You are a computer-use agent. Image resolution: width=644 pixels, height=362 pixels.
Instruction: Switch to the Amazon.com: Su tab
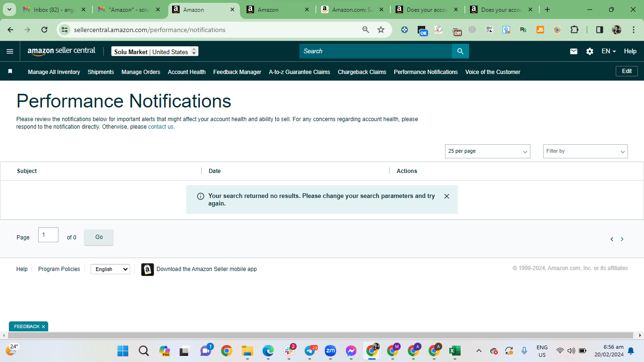pyautogui.click(x=353, y=9)
